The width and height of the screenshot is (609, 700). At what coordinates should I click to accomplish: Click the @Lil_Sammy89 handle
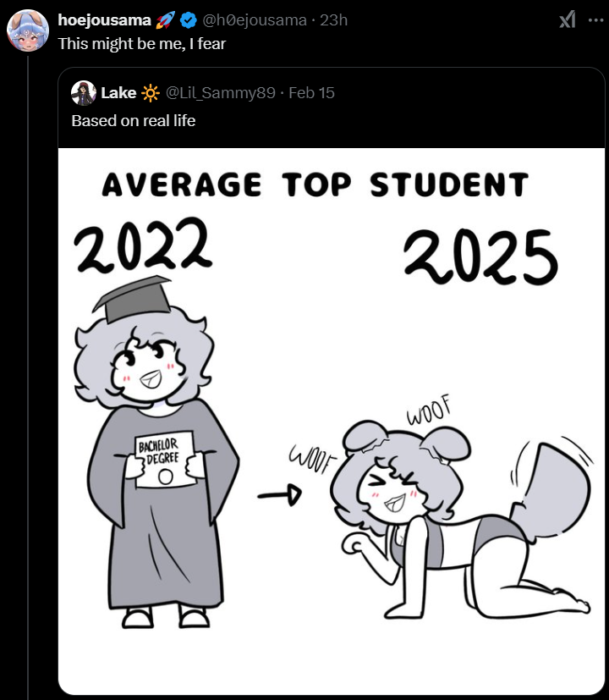[x=221, y=92]
